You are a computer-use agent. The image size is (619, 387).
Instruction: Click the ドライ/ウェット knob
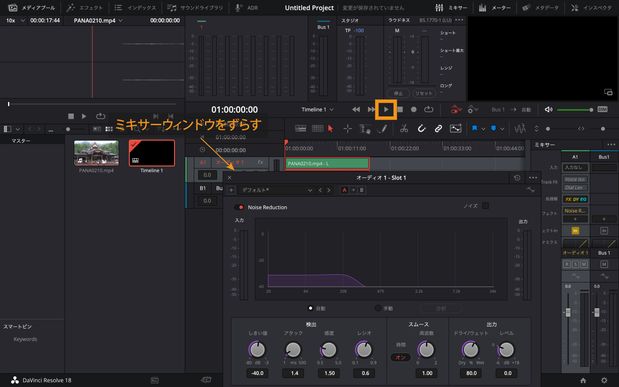coord(470,349)
